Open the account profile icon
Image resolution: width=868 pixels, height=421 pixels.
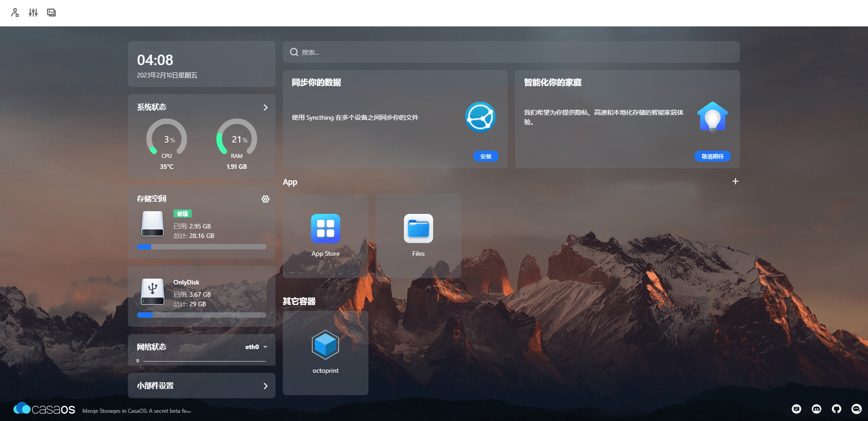(15, 13)
